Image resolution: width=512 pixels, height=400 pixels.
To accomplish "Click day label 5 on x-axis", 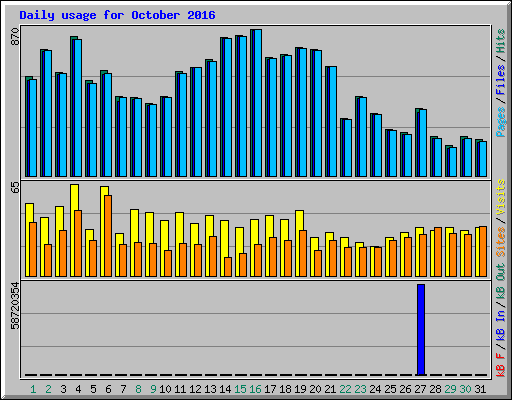I will tap(93, 389).
